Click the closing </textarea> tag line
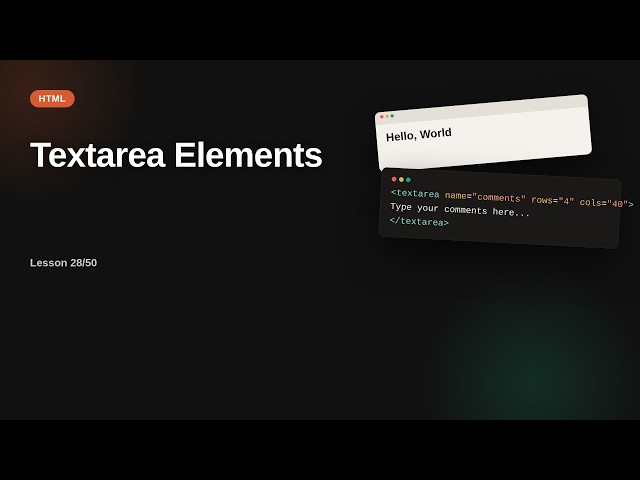This screenshot has width=640, height=480. click(x=419, y=222)
